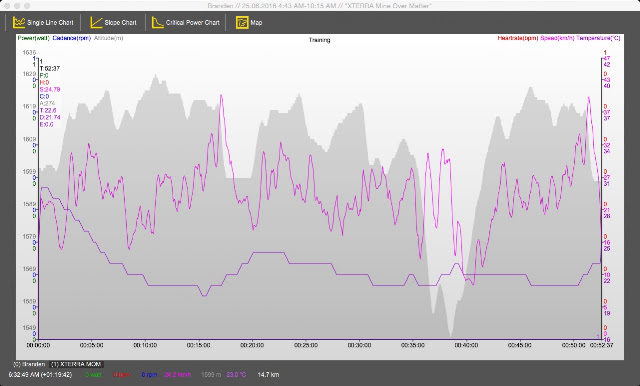
Task: Click the '1635' altitude axis label
Action: pyautogui.click(x=29, y=52)
